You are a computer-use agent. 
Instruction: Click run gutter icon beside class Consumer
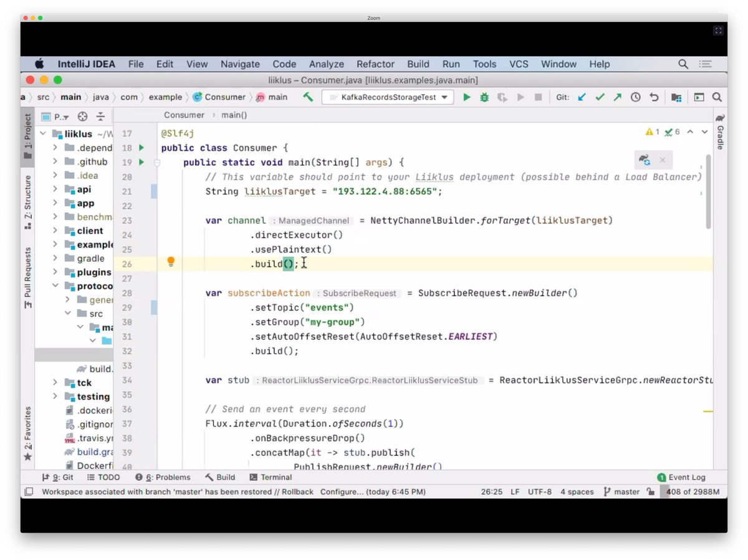pos(141,148)
